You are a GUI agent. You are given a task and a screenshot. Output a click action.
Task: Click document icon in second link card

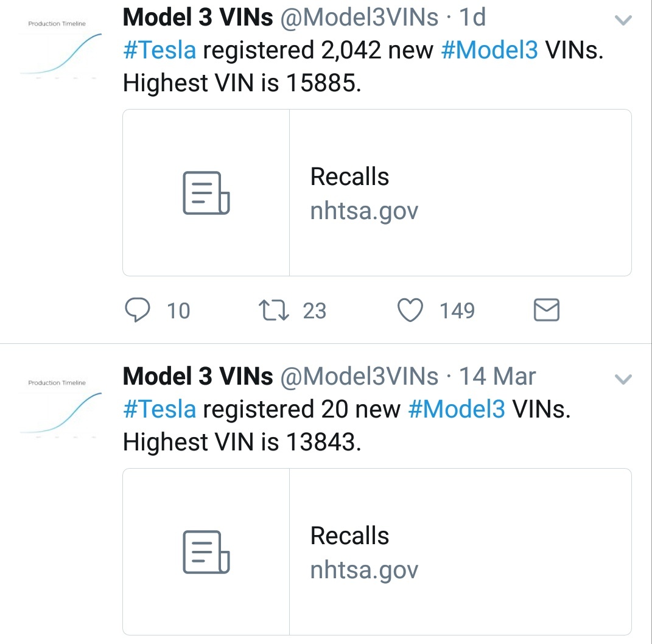coord(206,552)
